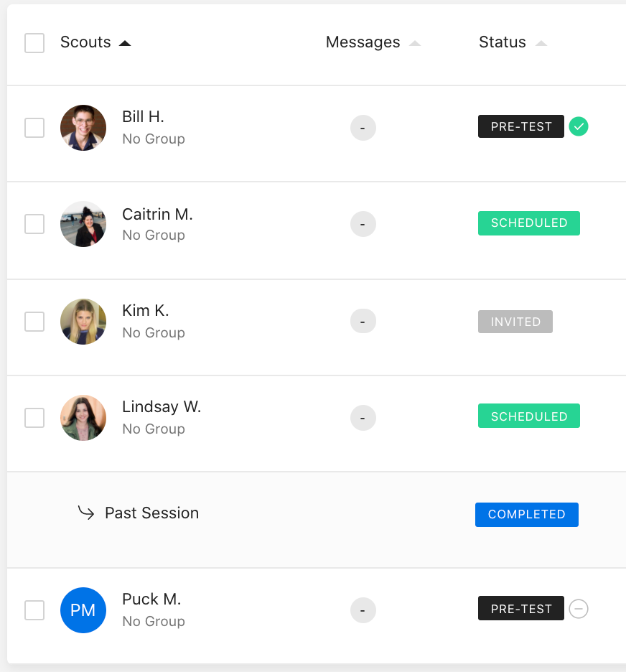Click the COMPLETED status badge
The image size is (626, 672).
[x=527, y=514]
